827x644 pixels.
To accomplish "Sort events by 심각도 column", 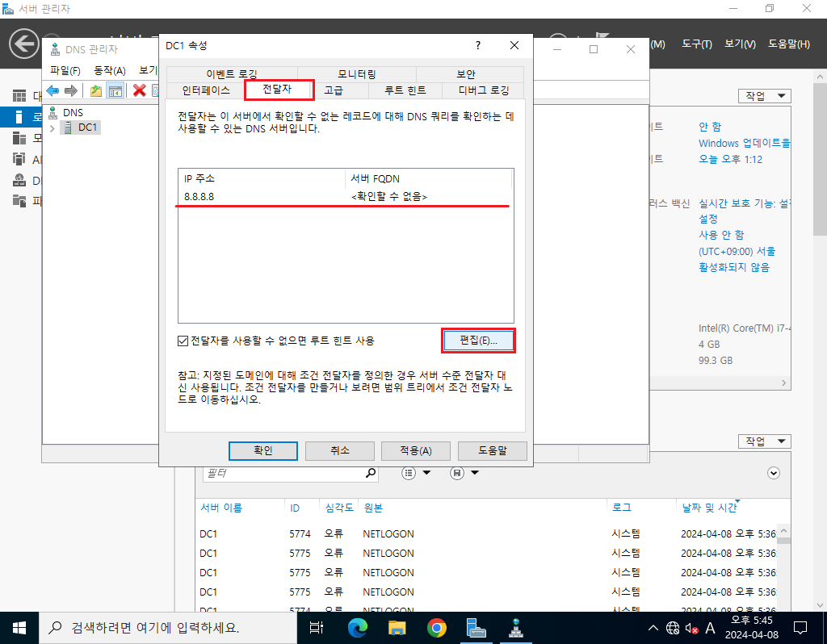I will click(339, 508).
